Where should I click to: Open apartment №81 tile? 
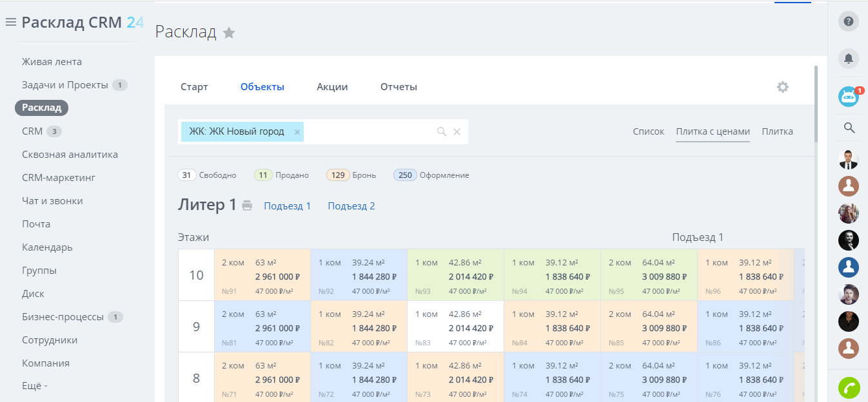[x=262, y=327]
